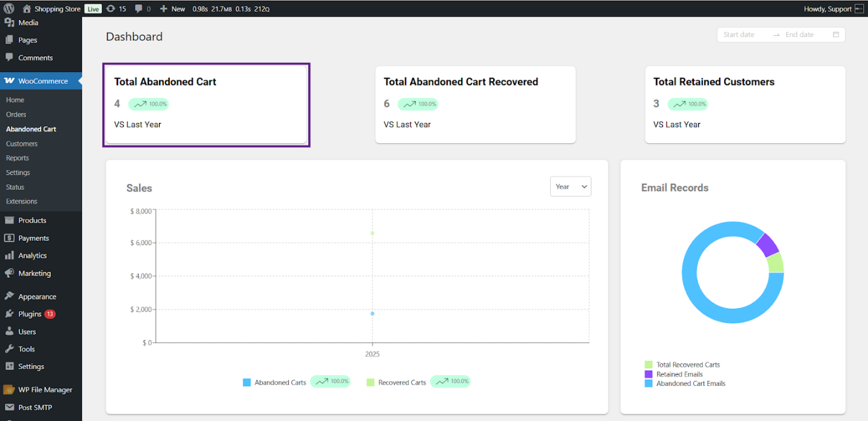This screenshot has width=868, height=421.
Task: Click the Shopping Store site link
Action: click(57, 8)
